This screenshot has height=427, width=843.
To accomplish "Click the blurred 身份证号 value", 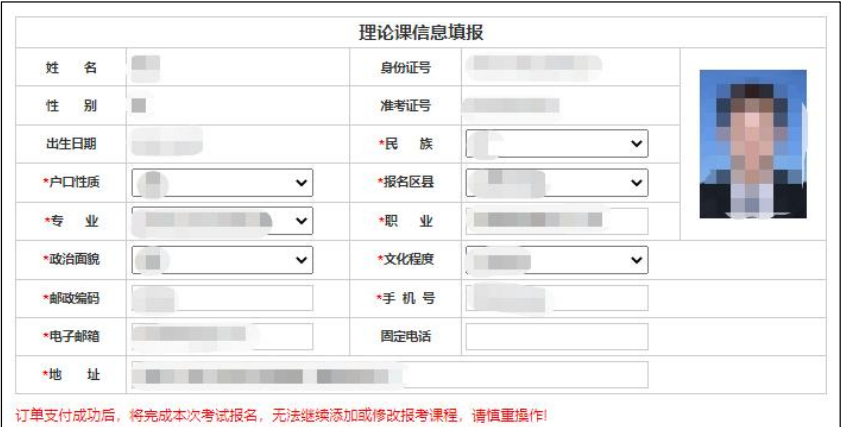I will pyautogui.click(x=535, y=68).
